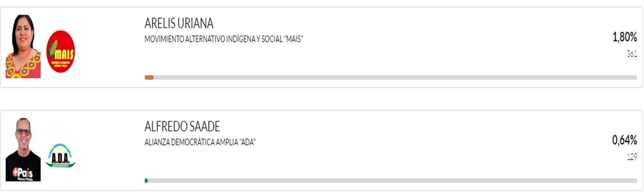Click the green dot on Saade's progress bar
The height and width of the screenshot is (192, 644).
pyautogui.click(x=146, y=181)
